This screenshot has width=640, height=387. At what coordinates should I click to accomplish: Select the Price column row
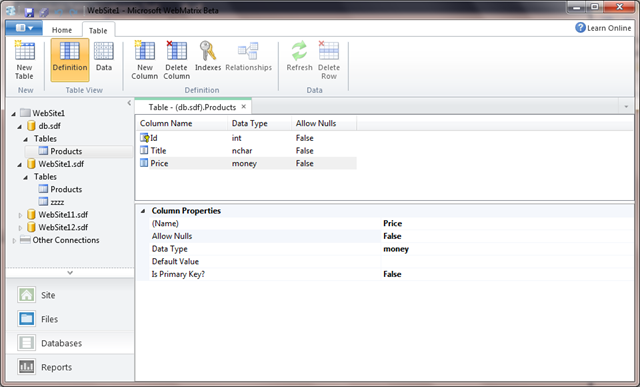(247, 163)
